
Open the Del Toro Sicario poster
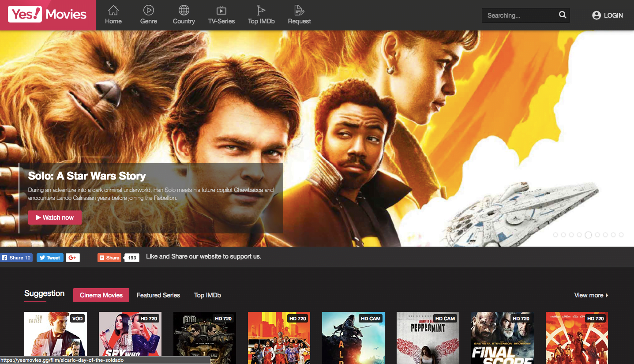pos(205,338)
